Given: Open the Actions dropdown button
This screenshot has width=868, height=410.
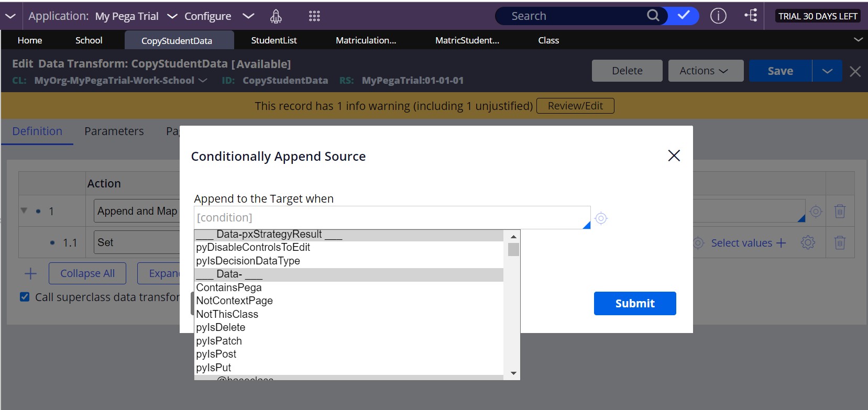Looking at the screenshot, I should [x=706, y=71].
